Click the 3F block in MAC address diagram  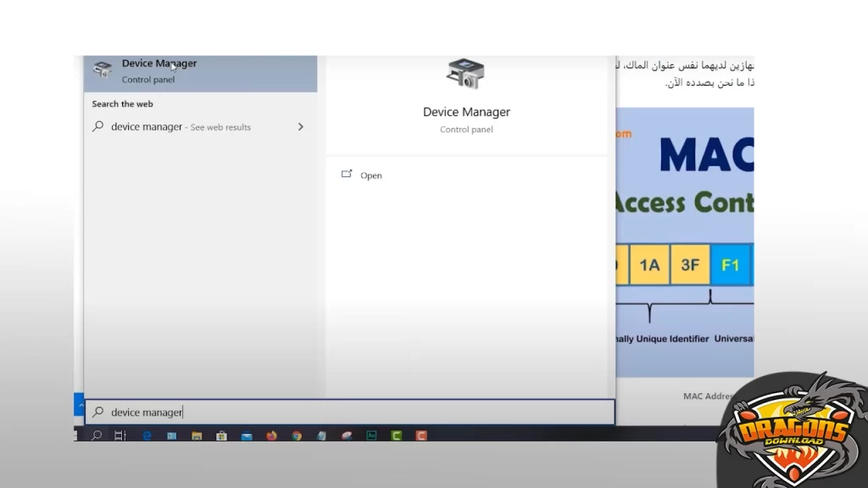690,265
